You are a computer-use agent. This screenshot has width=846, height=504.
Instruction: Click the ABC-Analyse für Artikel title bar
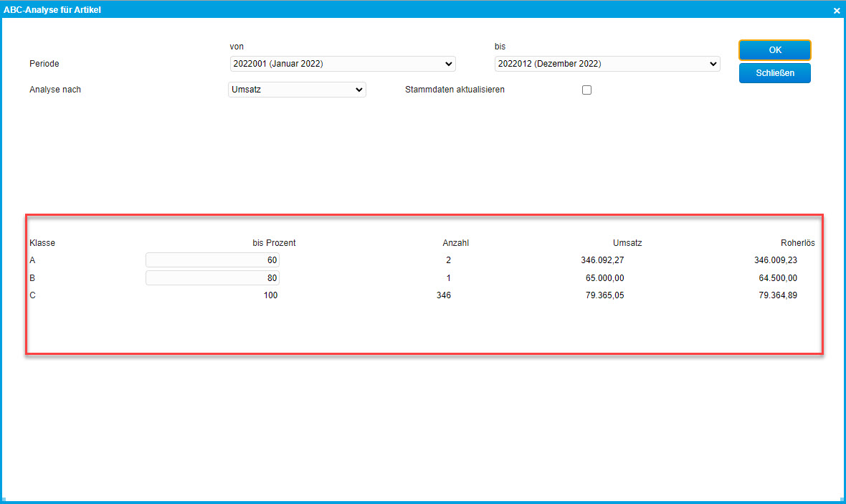tap(358, 11)
